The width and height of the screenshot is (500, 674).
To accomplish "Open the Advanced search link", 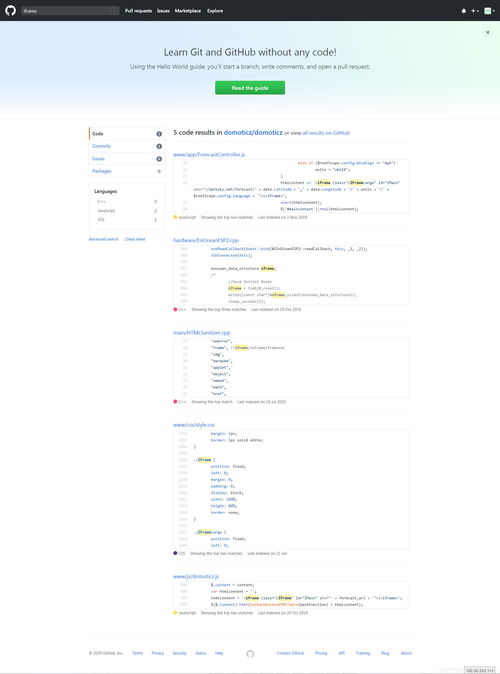I will [x=103, y=239].
